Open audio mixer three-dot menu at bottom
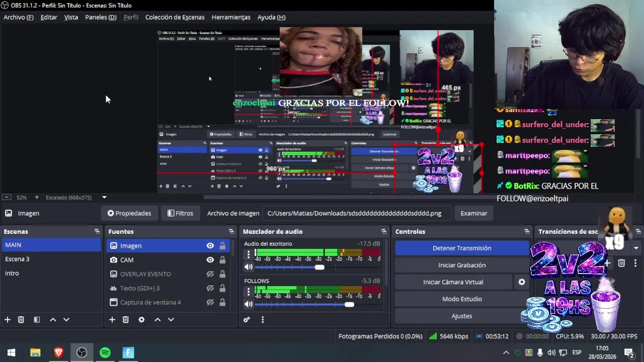 click(x=263, y=320)
